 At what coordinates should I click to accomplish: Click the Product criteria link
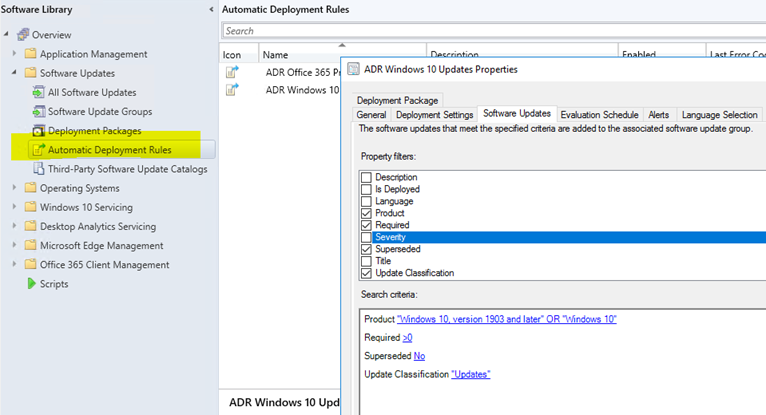tap(507, 319)
